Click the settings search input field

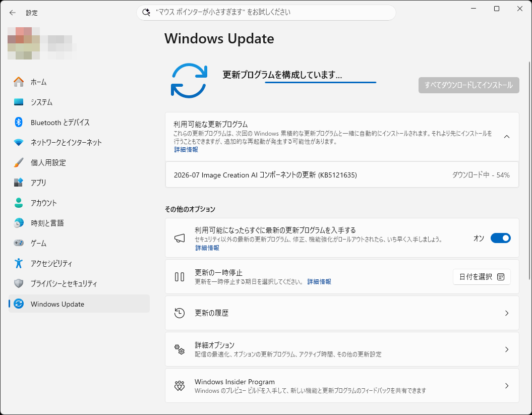[266, 12]
